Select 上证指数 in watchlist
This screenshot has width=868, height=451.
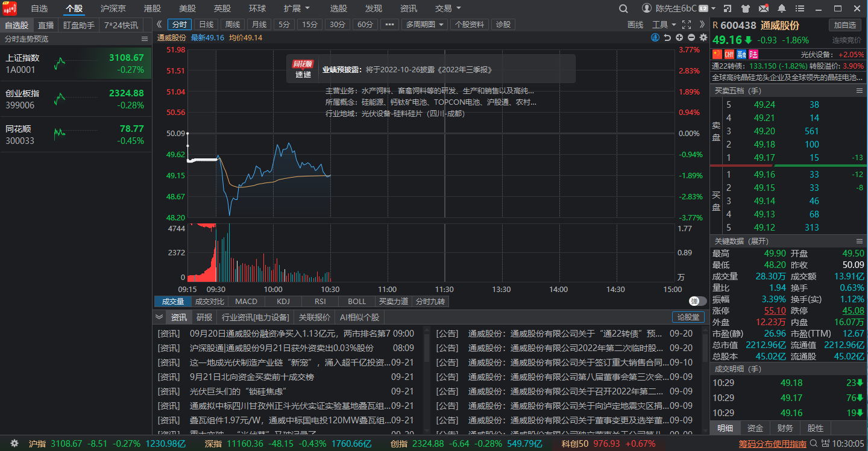75,63
